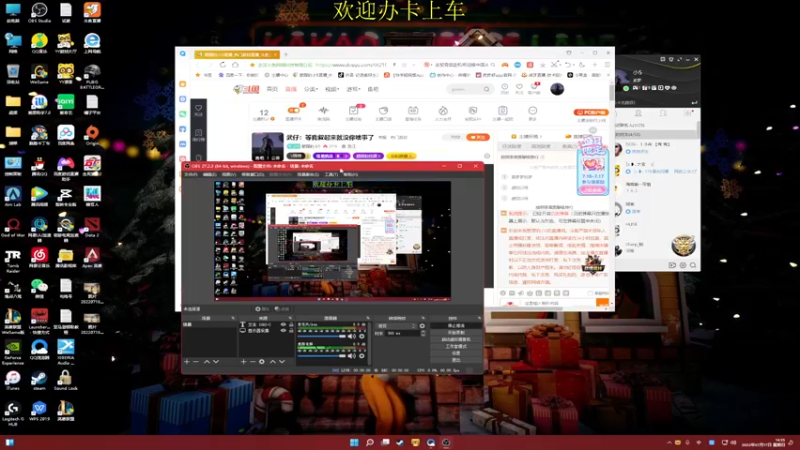
Task: Open the OBS Studio desktop shortcut
Action: click(x=39, y=13)
